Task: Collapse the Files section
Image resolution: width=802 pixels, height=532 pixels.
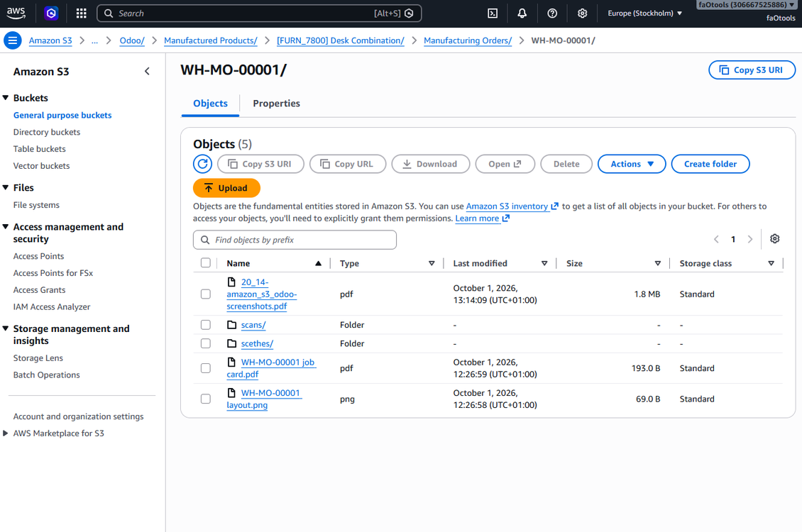Action: [x=6, y=187]
